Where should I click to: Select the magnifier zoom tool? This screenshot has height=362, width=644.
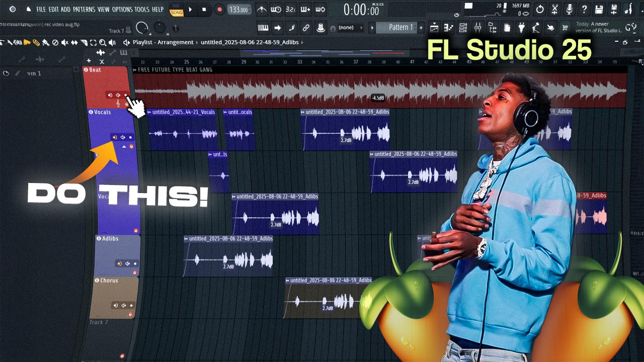(x=102, y=43)
